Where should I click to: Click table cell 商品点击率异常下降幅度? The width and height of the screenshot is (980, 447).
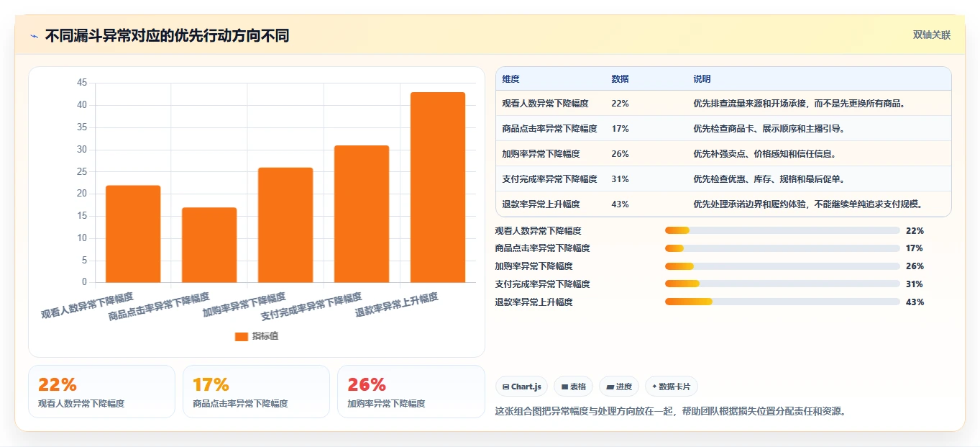pos(549,129)
